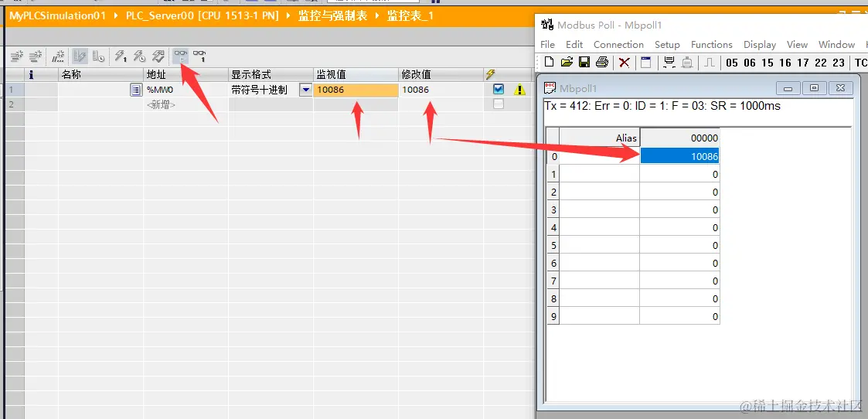
Task: Click MyPLCSimulation01 in the breadcrumb
Action: pos(57,15)
